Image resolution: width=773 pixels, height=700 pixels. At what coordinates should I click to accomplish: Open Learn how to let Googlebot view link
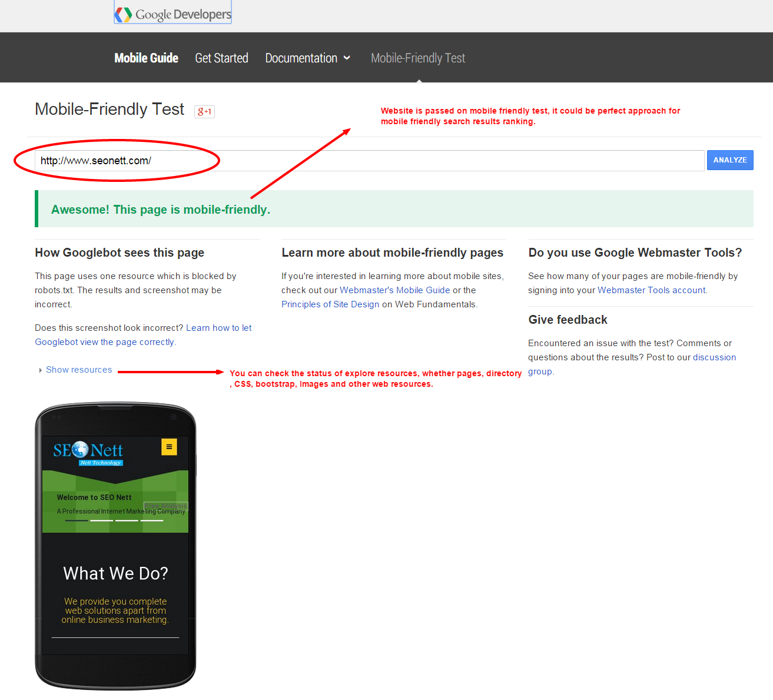coord(143,335)
